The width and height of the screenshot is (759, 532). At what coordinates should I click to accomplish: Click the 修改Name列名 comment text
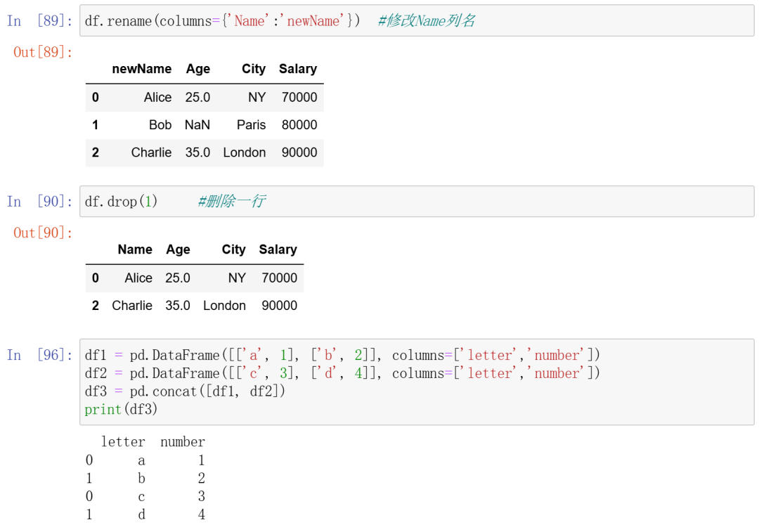click(427, 21)
